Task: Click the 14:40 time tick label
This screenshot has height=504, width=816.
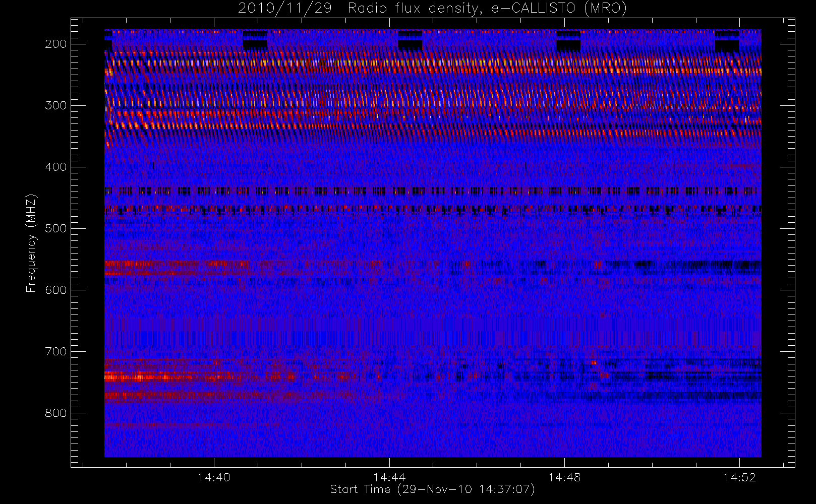Action: 214,477
